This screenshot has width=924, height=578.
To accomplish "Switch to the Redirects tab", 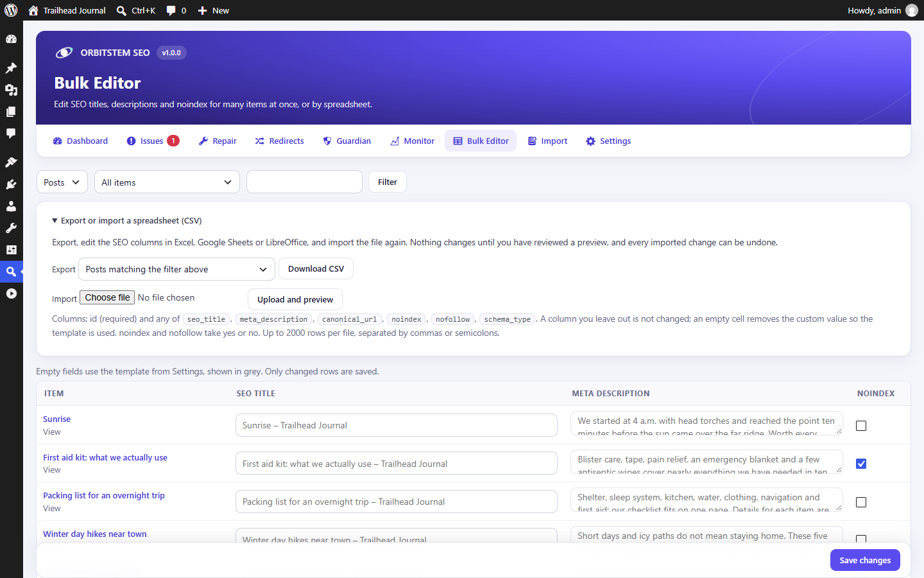I will click(279, 141).
